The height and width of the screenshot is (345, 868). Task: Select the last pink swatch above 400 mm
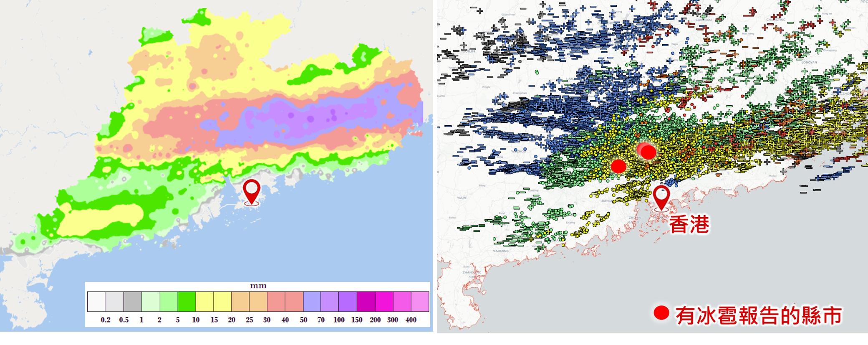420,302
